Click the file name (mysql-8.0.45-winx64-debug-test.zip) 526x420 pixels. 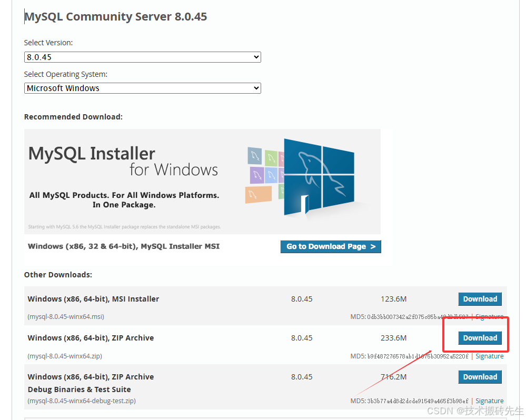[x=82, y=401]
